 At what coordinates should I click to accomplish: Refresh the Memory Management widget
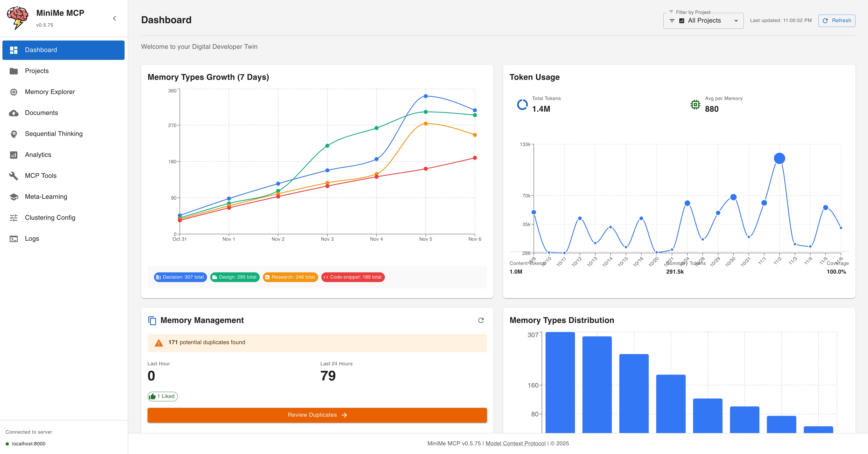pos(481,320)
